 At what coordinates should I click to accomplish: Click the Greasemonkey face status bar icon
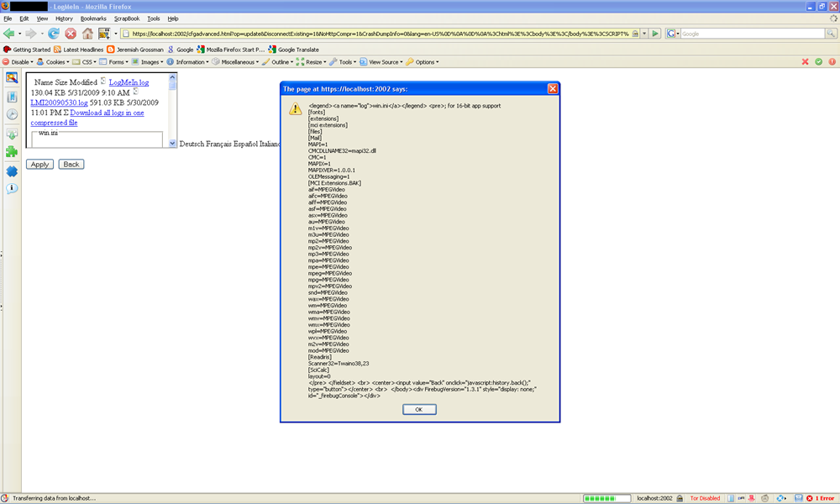point(765,498)
